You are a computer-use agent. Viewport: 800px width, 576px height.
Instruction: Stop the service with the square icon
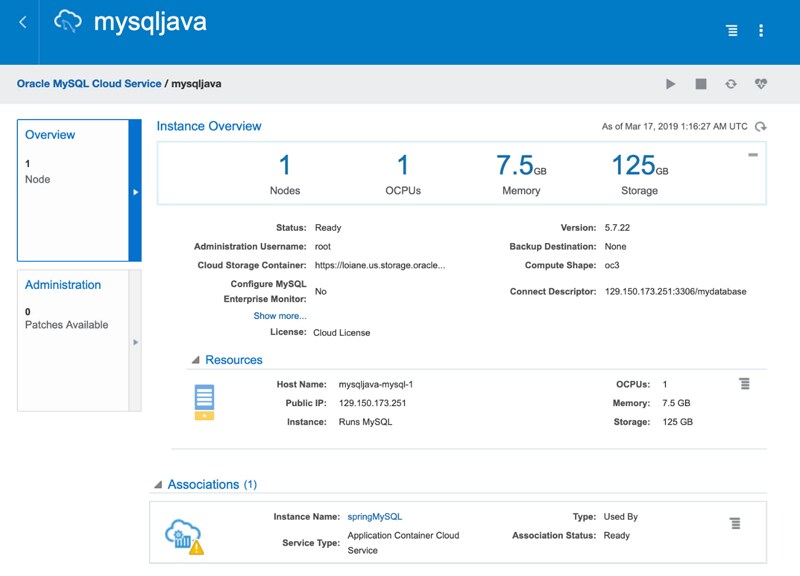click(x=701, y=84)
